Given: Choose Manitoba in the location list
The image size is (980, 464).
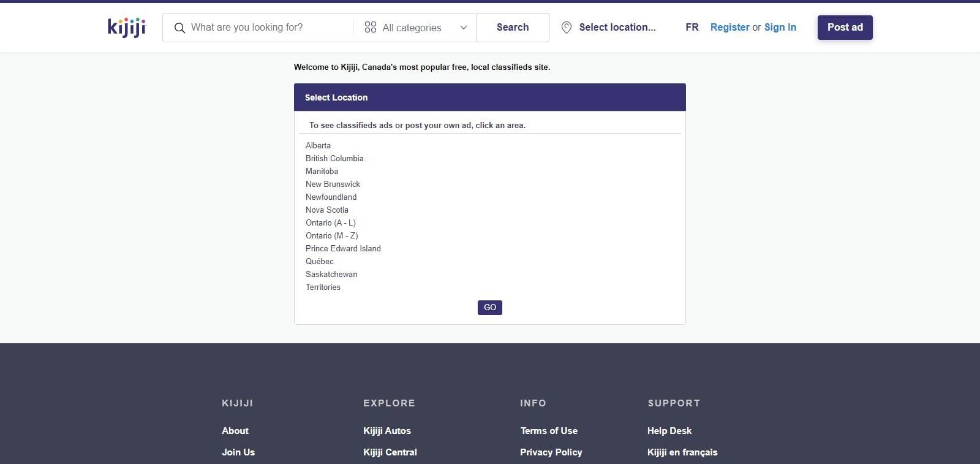Looking at the screenshot, I should pos(322,171).
